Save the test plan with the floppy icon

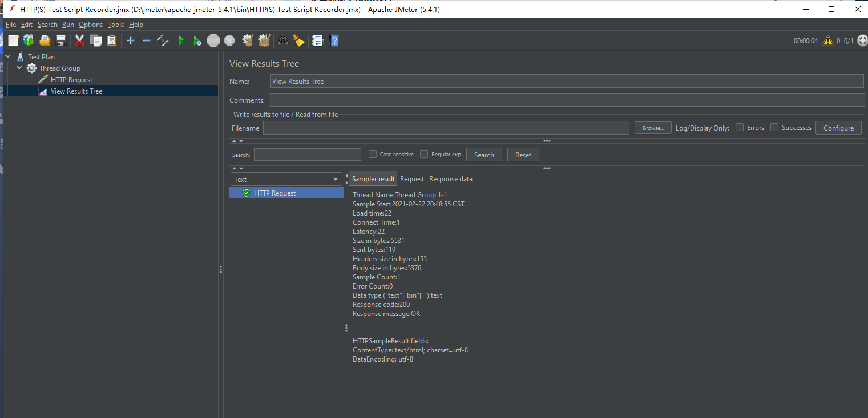[61, 40]
